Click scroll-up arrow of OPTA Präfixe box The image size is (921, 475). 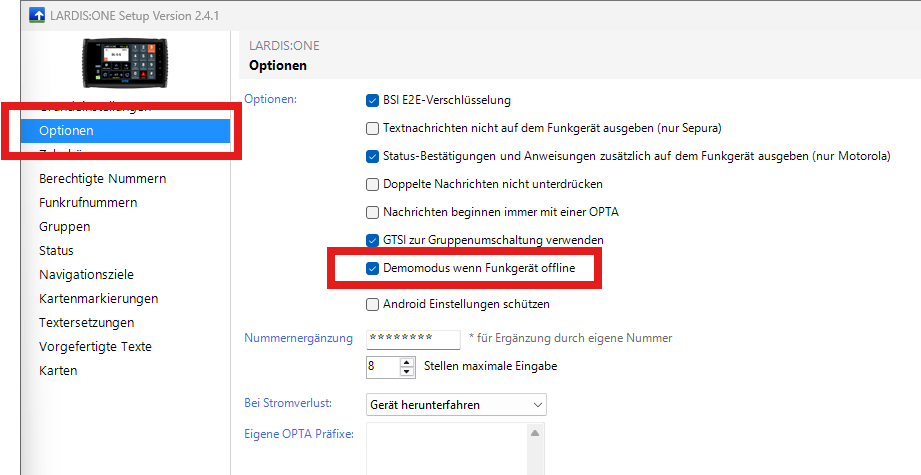coord(535,433)
